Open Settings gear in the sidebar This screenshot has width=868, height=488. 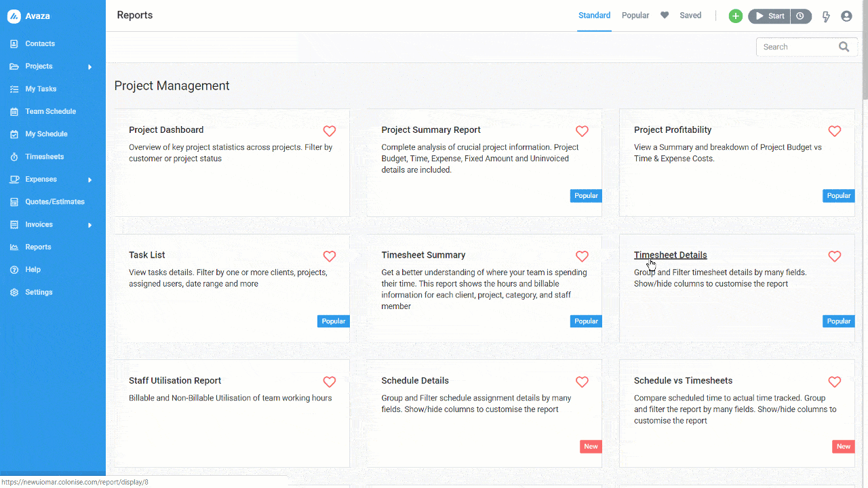pos(14,292)
